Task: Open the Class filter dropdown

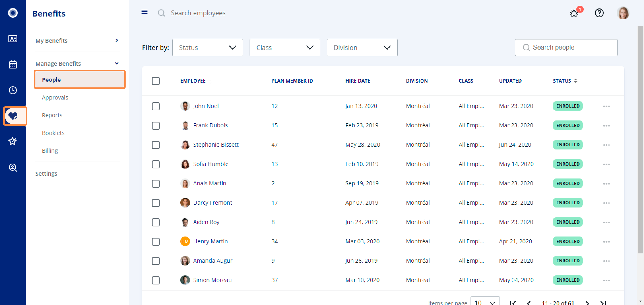Action: [x=285, y=48]
